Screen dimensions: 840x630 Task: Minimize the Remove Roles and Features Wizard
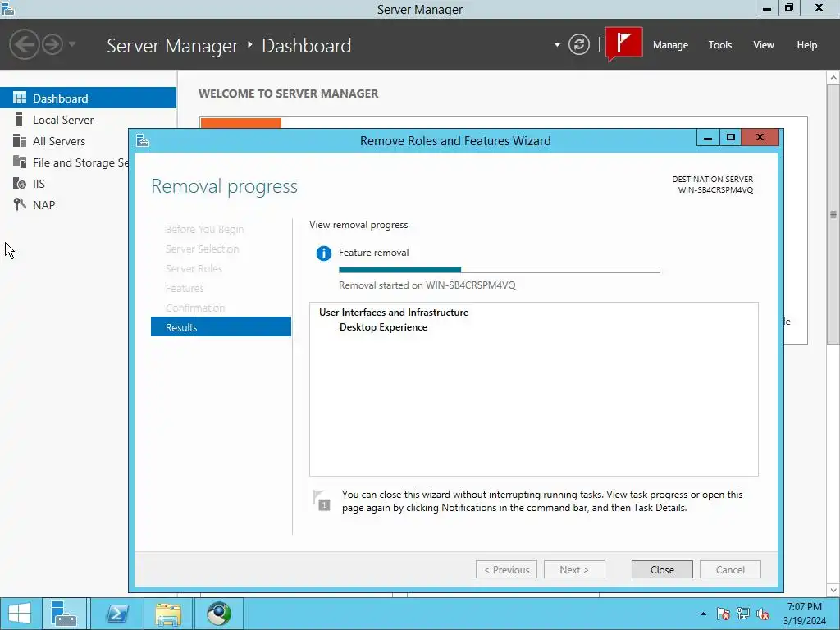click(x=707, y=137)
